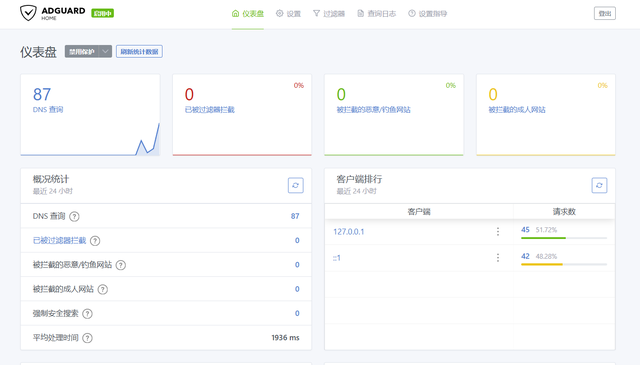Click the AdGuard Home shield logo

pos(28,13)
